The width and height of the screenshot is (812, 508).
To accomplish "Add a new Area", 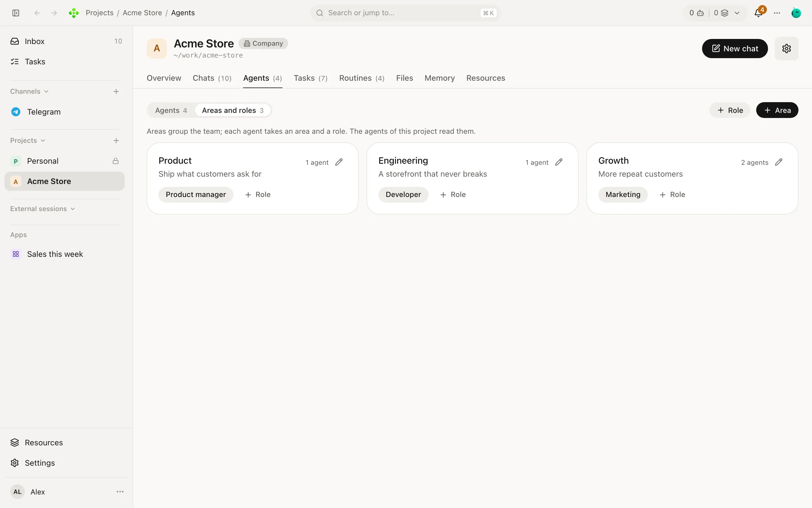I will coord(777,110).
